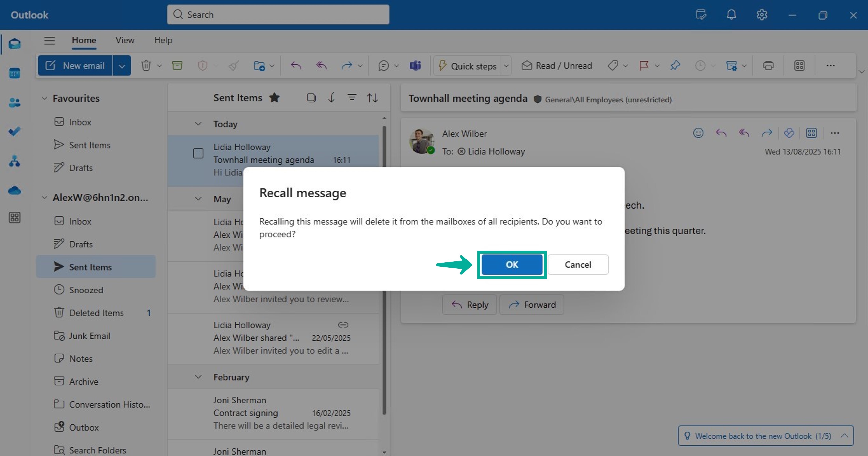Select the Sweep broom icon
The image size is (868, 456).
pos(233,65)
